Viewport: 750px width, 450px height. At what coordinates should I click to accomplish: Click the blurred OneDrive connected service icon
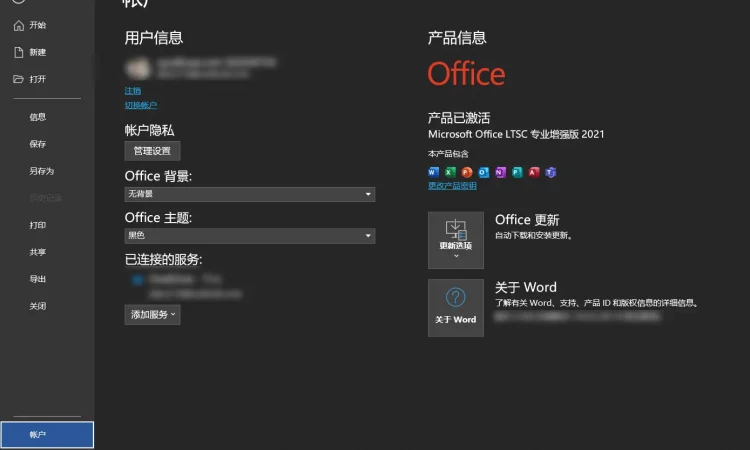pyautogui.click(x=138, y=280)
